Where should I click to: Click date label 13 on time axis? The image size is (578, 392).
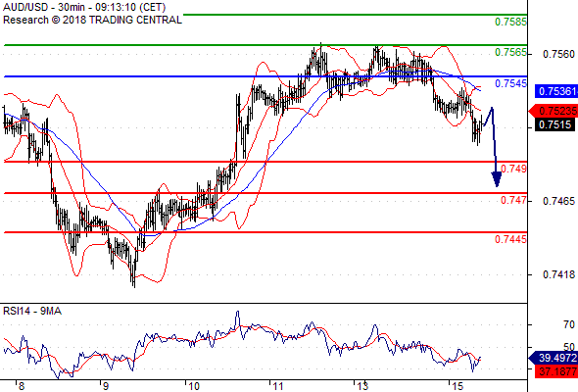point(362,386)
